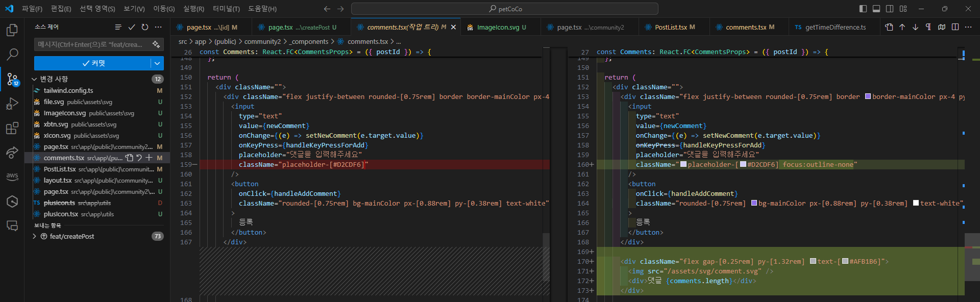
Task: Open the Explorer view in the activity bar
Action: [12, 30]
